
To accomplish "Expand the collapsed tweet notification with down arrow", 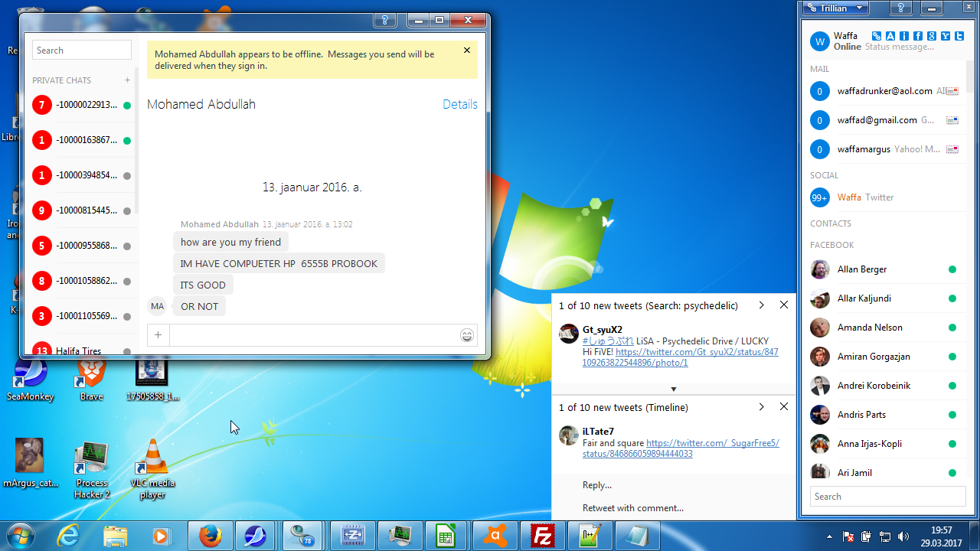I will click(x=674, y=389).
